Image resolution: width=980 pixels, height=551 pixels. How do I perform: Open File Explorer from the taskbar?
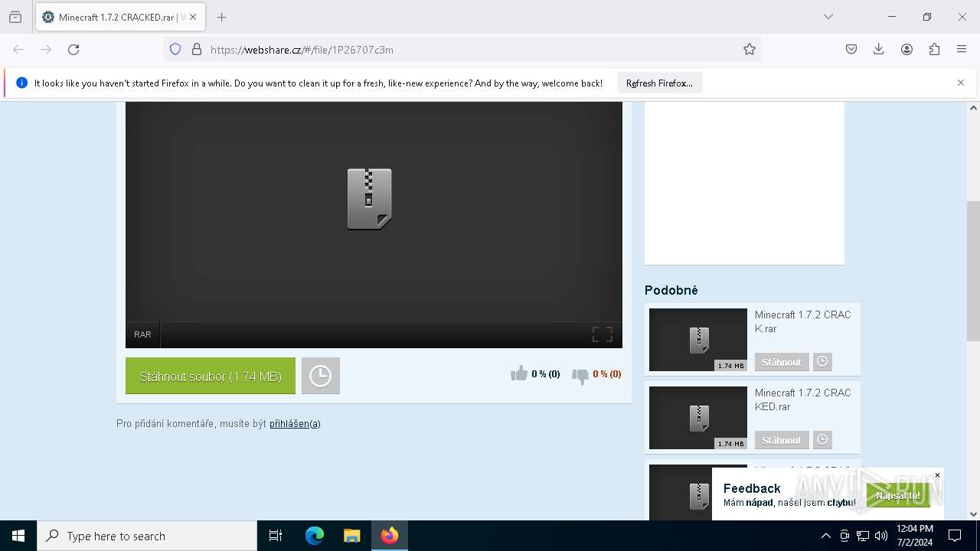point(351,536)
